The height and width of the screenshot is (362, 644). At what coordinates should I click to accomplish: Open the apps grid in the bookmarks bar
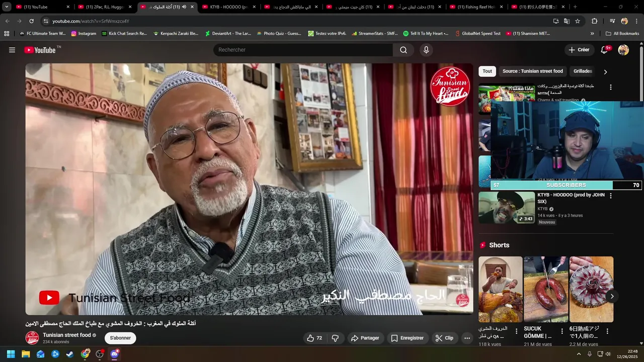click(x=7, y=34)
